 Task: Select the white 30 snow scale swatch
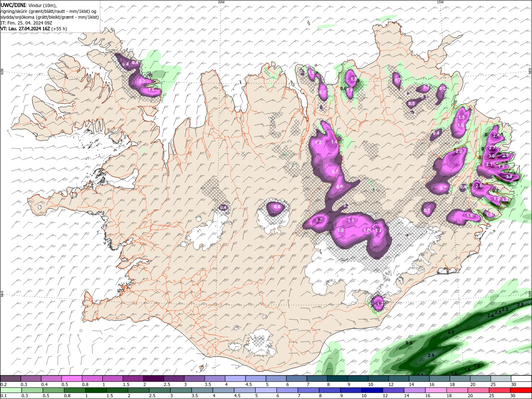(x=521, y=379)
